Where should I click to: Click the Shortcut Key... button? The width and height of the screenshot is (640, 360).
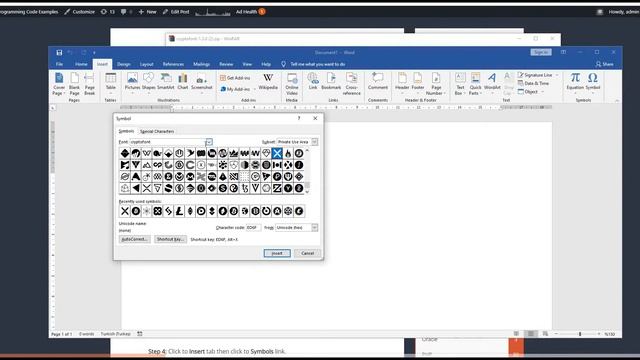170,239
